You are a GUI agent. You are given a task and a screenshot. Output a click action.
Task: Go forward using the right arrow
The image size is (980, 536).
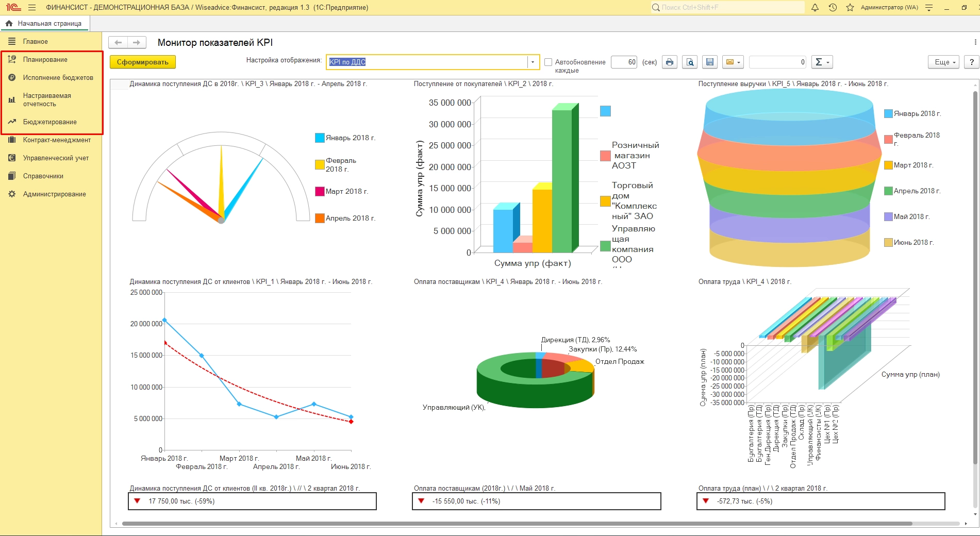[137, 43]
